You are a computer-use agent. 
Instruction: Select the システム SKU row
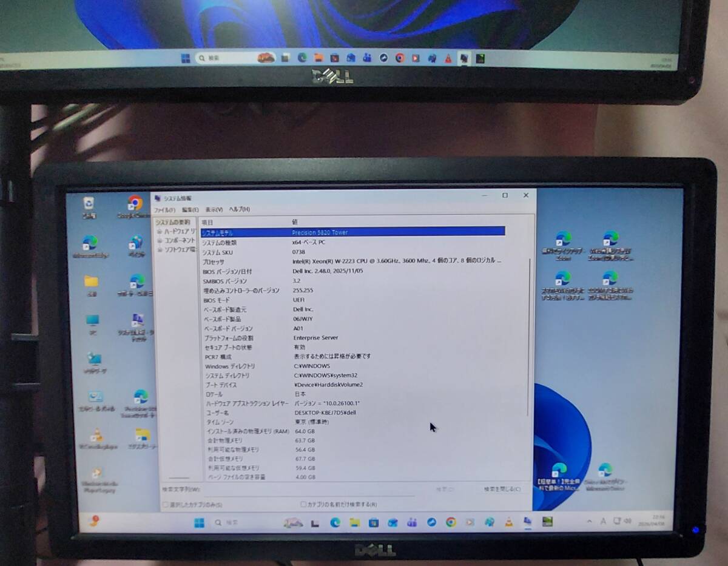coord(353,252)
